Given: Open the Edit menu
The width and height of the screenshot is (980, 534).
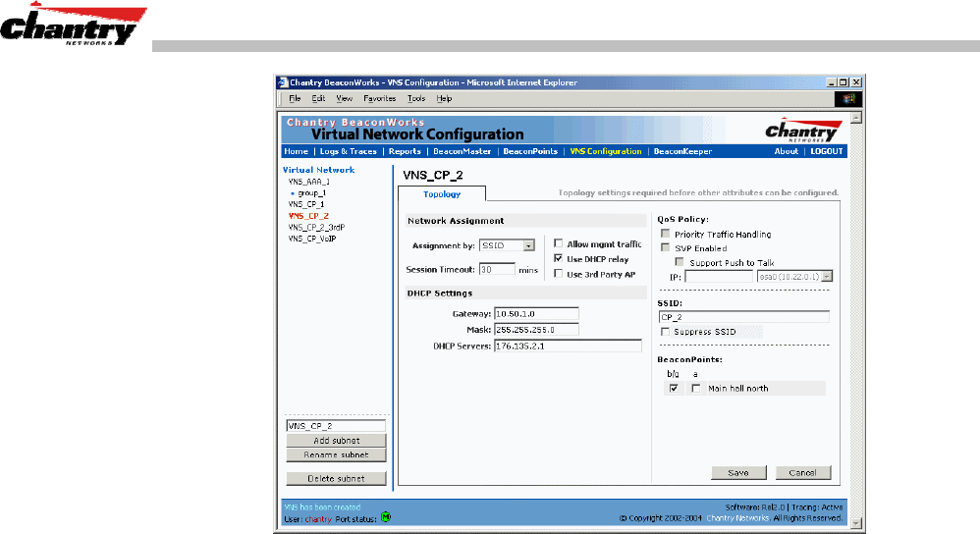Looking at the screenshot, I should (319, 99).
